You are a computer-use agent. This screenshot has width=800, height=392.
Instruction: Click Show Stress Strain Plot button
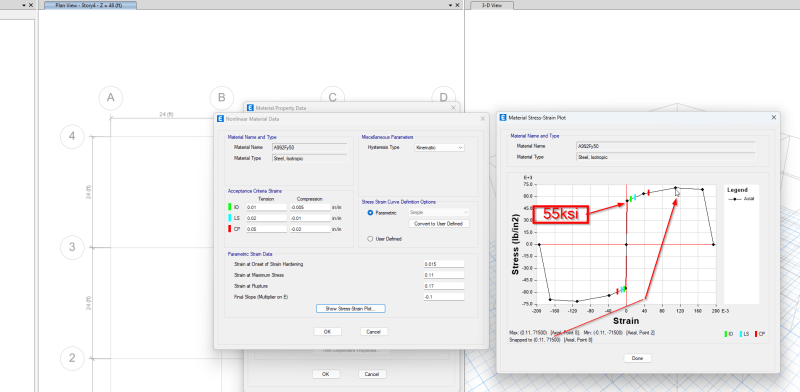(351, 309)
